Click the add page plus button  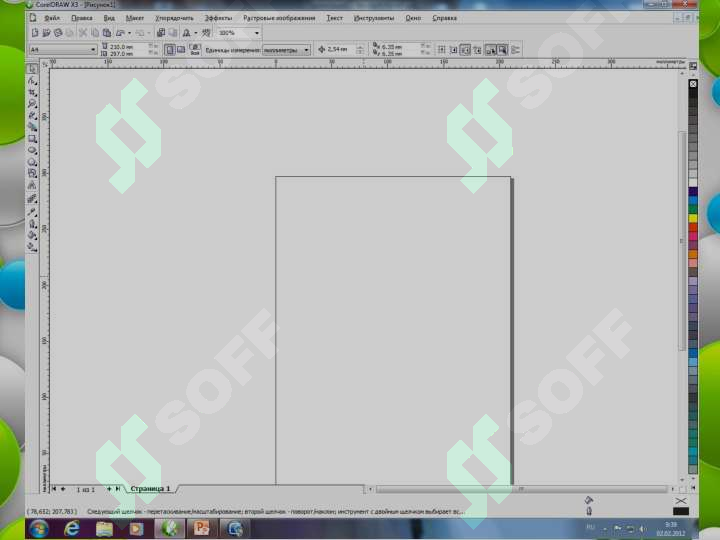109,489
